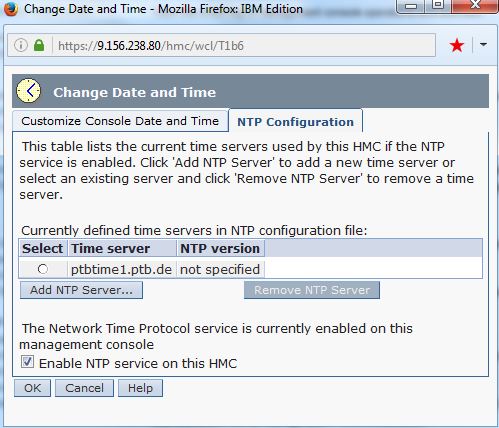Click the red bookmark star icon
The height and width of the screenshot is (428, 499).
(456, 45)
